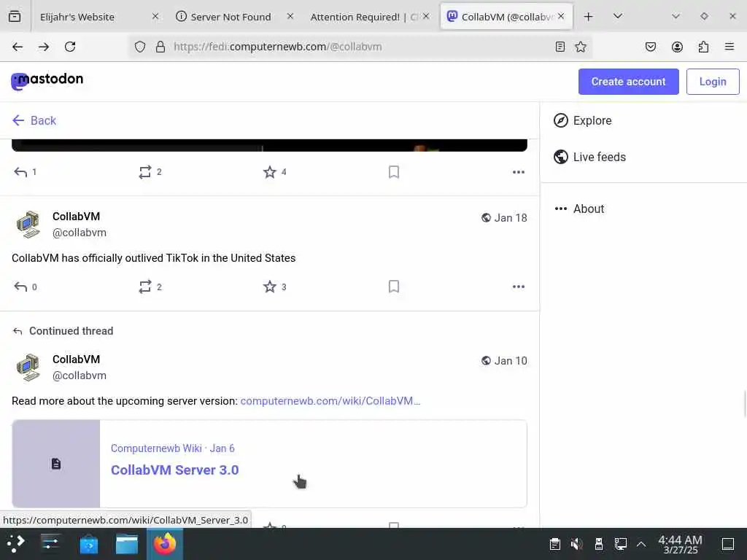
Task: Click the URL address field
Action: click(x=360, y=47)
